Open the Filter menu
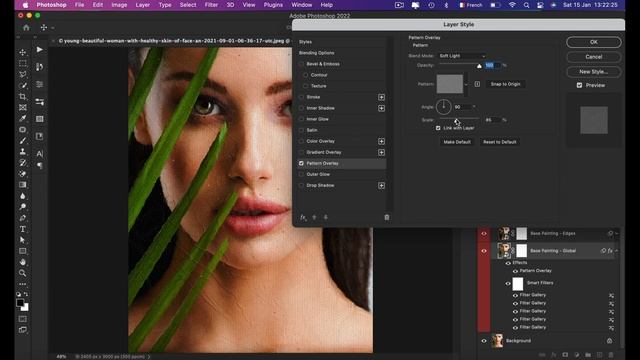Image resolution: width=640 pixels, height=360 pixels. [x=211, y=5]
